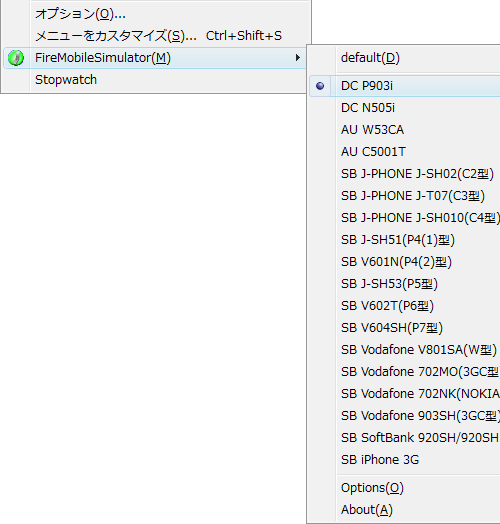This screenshot has width=500, height=524.
Task: Click the green FireMobileSimulator icon
Action: pyautogui.click(x=16, y=58)
